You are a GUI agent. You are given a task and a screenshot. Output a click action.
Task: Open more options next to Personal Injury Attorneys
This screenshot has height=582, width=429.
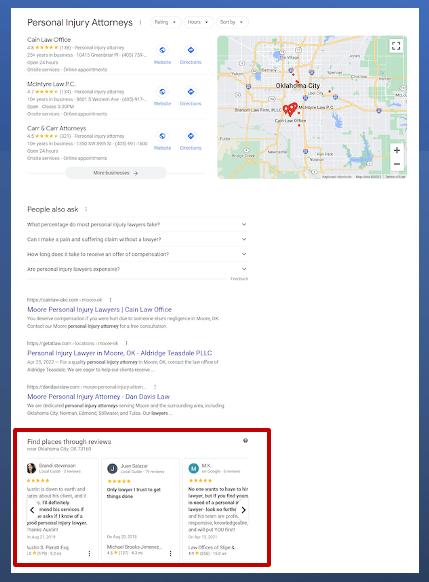pyautogui.click(x=140, y=23)
